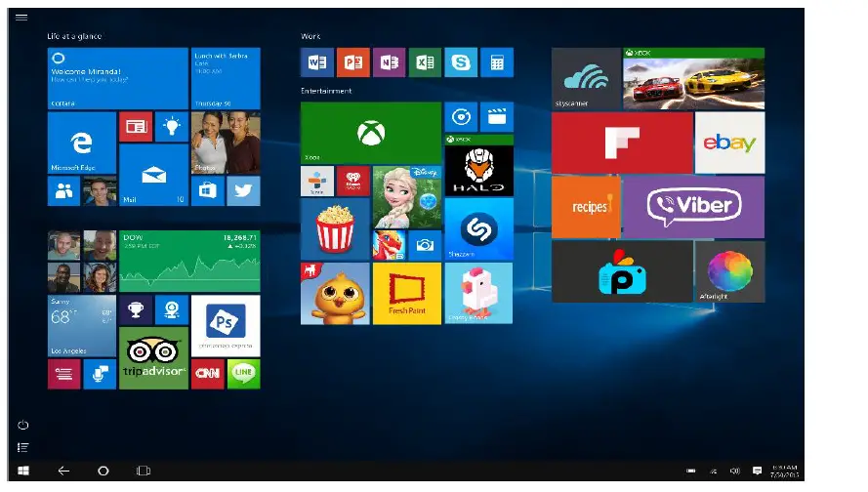Open the DOW stock chart tile

[189, 262]
